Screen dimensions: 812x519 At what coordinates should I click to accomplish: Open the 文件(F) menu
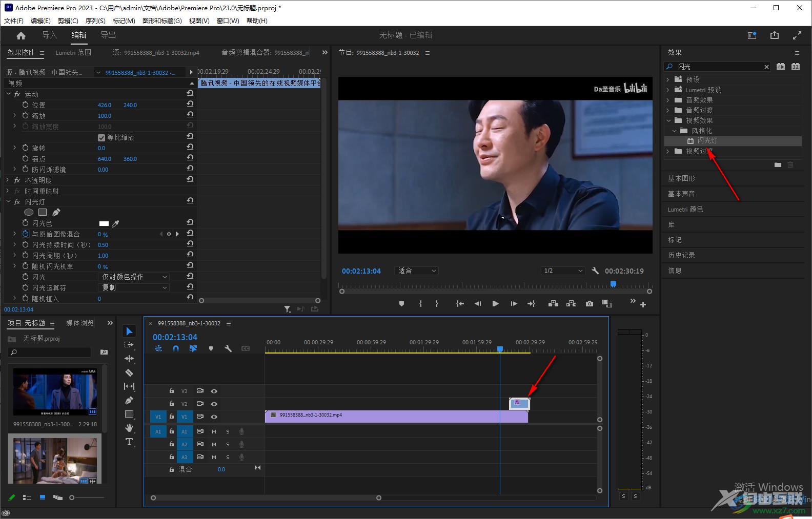point(14,21)
